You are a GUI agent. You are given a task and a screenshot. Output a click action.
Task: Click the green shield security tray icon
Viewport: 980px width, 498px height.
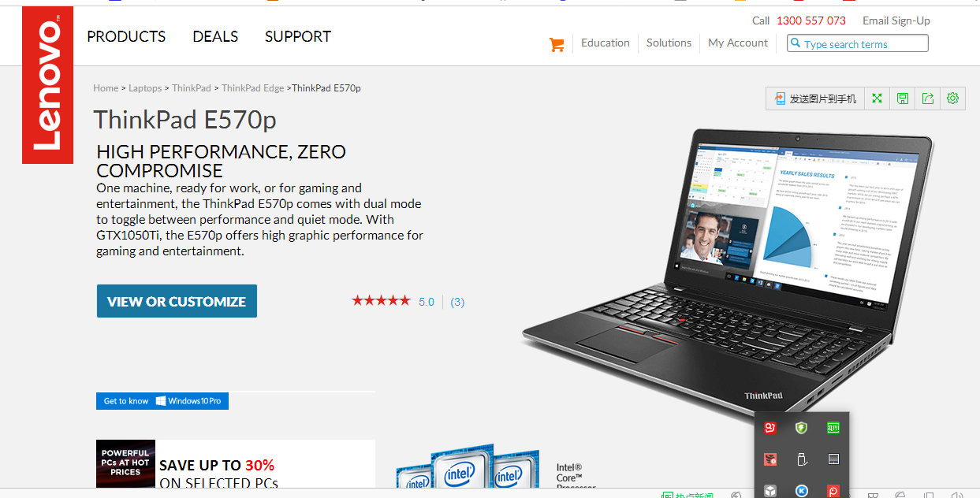[x=801, y=428]
